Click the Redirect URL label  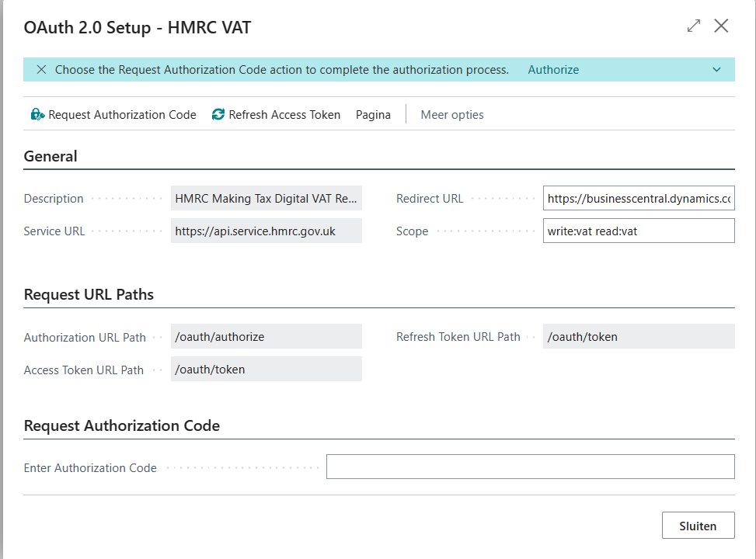coord(430,199)
